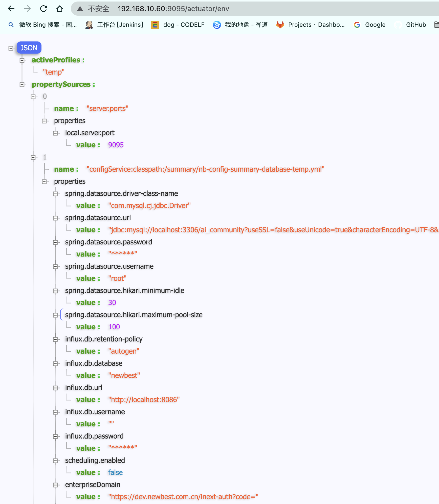Select the "root" username value
439x504 pixels.
pyautogui.click(x=117, y=278)
